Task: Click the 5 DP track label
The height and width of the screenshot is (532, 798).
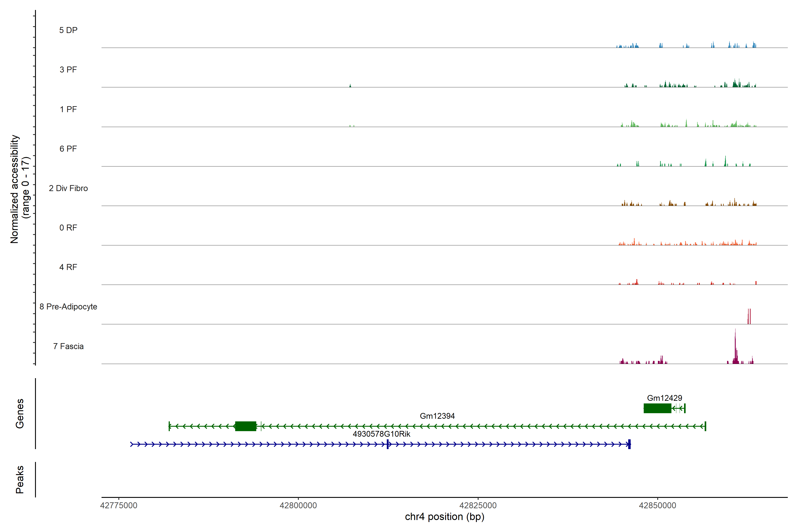Action: 68,30
